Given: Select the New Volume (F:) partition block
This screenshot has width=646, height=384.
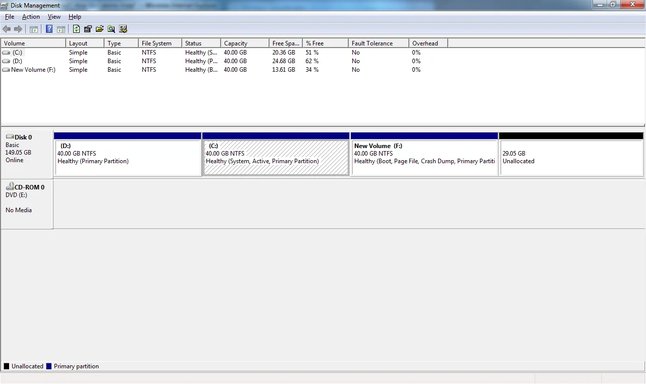Looking at the screenshot, I should point(424,154).
